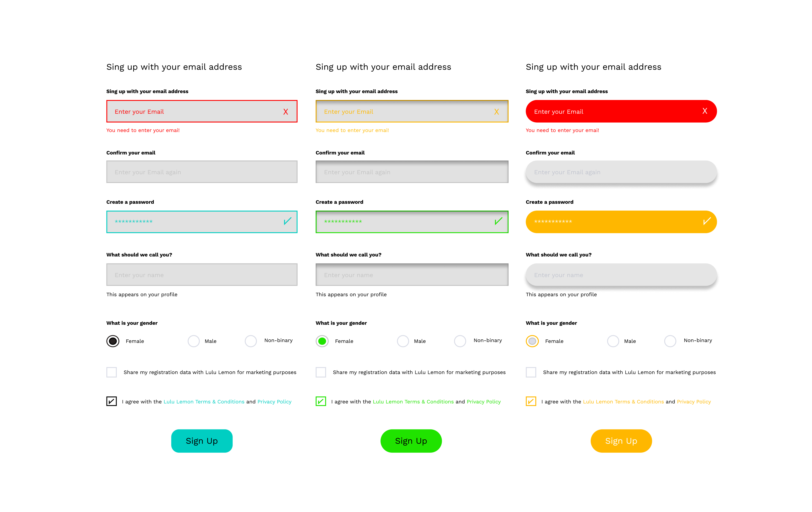
Task: Enable marketing data sharing checkbox in the teal form
Action: coord(112,372)
